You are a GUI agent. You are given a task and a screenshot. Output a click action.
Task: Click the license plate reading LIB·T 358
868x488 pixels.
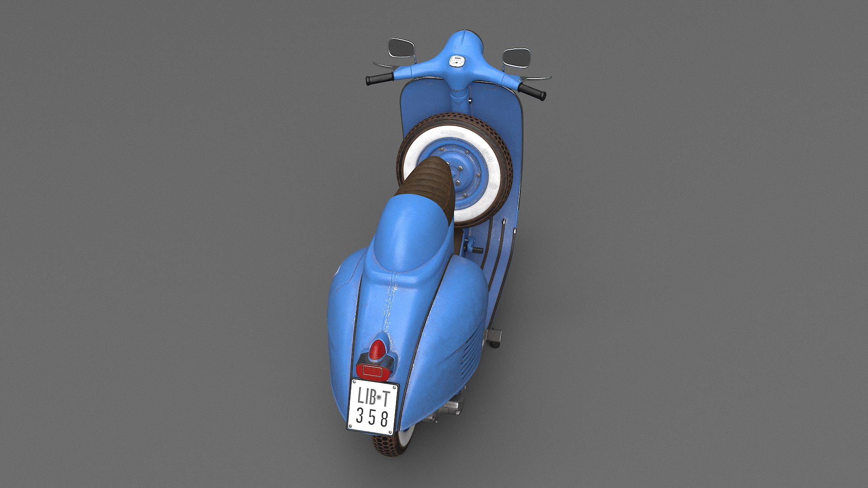(x=373, y=407)
